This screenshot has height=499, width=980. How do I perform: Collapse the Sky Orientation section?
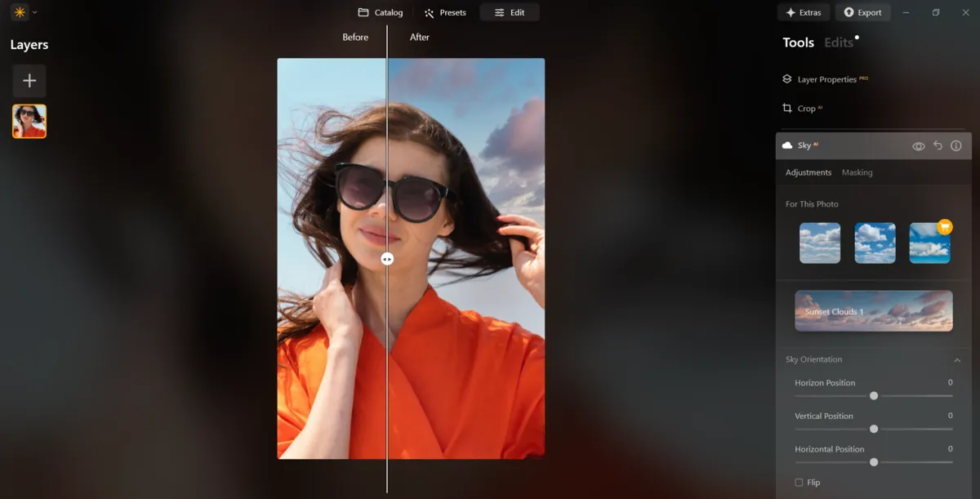(957, 359)
